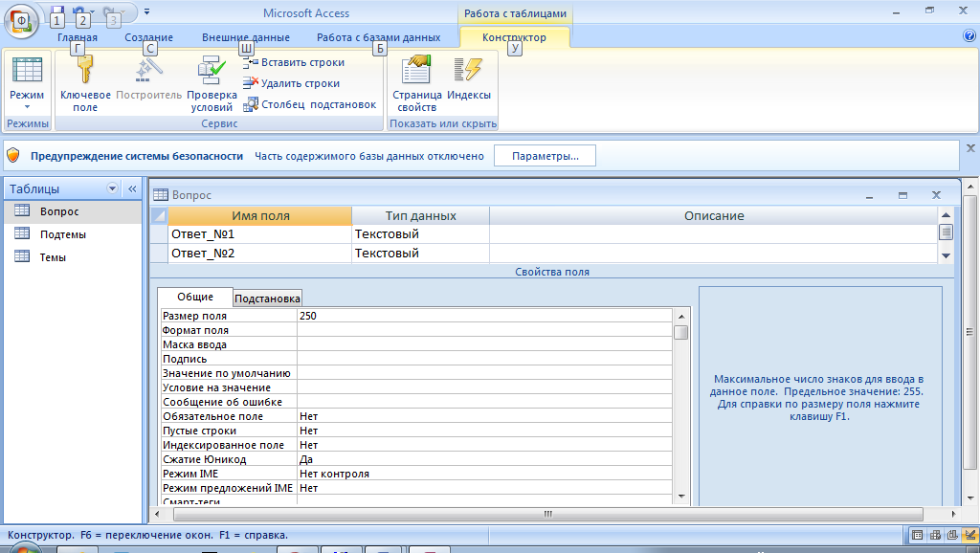Select the Подтемы table in navigation pane

coord(73,234)
